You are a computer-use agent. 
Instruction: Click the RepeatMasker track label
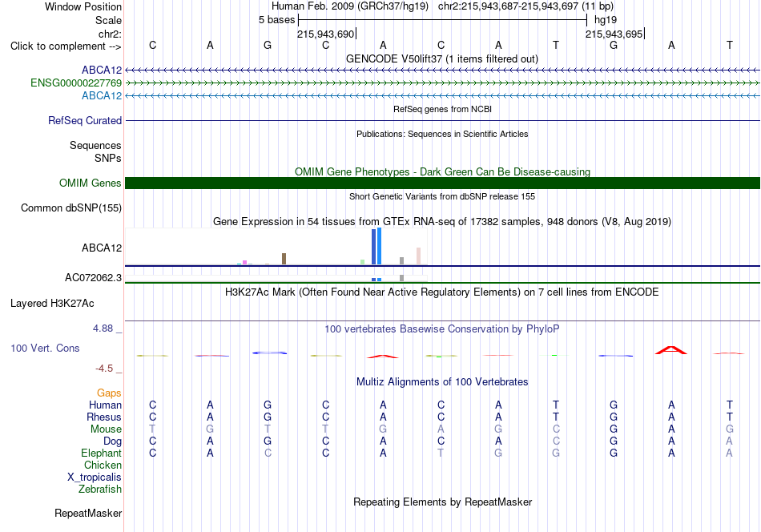(x=88, y=514)
